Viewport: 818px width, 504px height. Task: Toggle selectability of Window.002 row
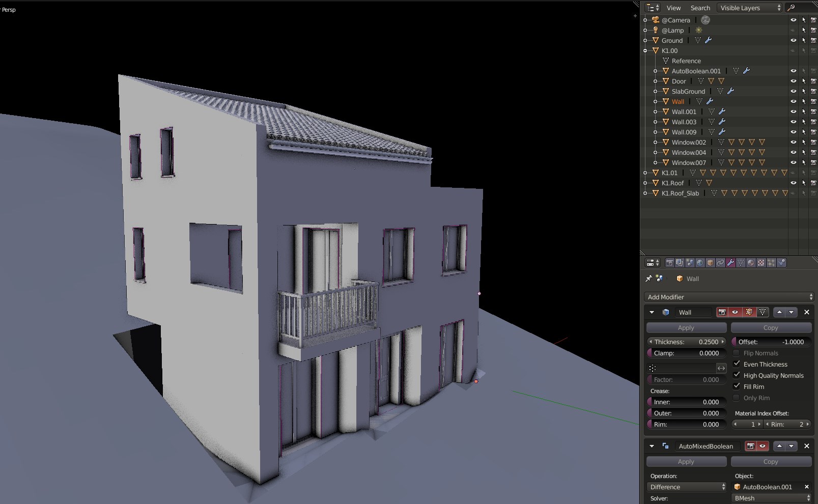click(804, 142)
